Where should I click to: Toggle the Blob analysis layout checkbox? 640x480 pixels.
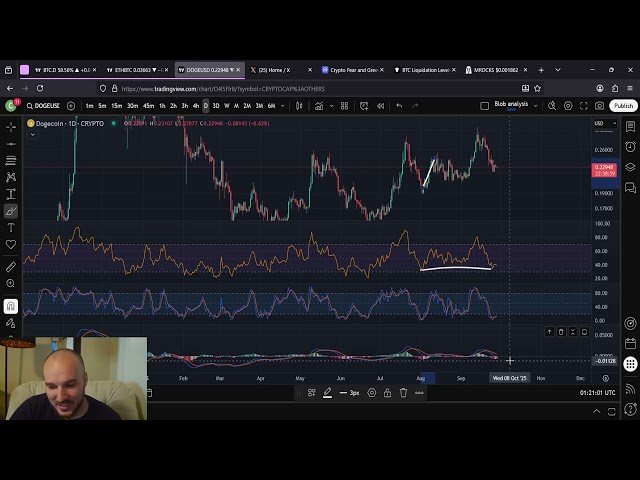pyautogui.click(x=485, y=105)
